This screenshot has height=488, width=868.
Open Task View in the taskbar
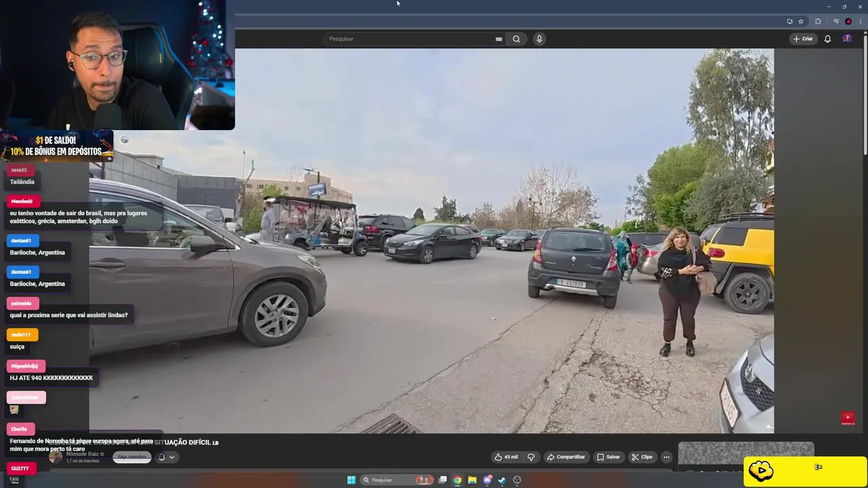pyautogui.click(x=443, y=480)
